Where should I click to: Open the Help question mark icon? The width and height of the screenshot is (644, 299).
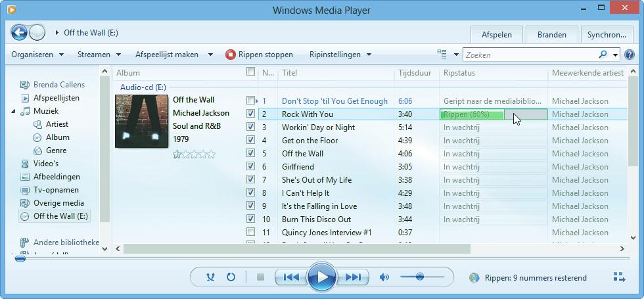coord(629,55)
